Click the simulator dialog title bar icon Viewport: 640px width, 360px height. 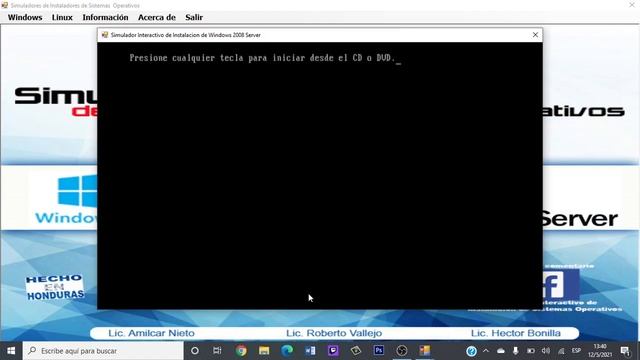point(105,35)
